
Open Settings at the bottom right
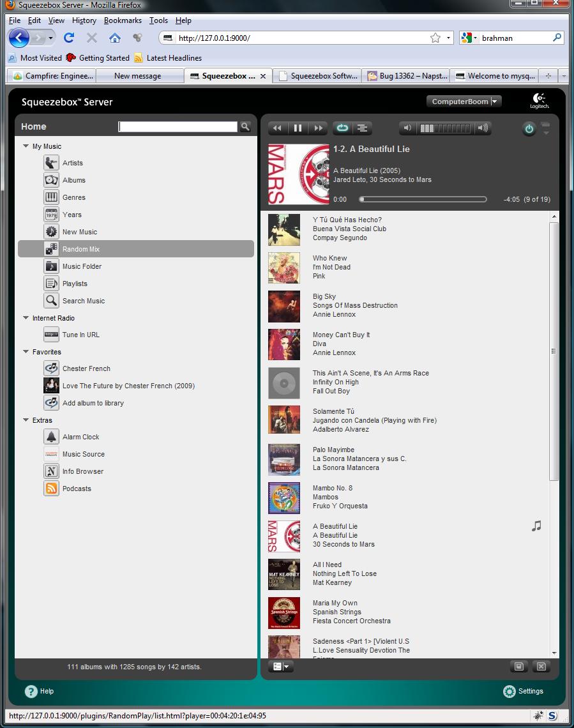tap(523, 691)
